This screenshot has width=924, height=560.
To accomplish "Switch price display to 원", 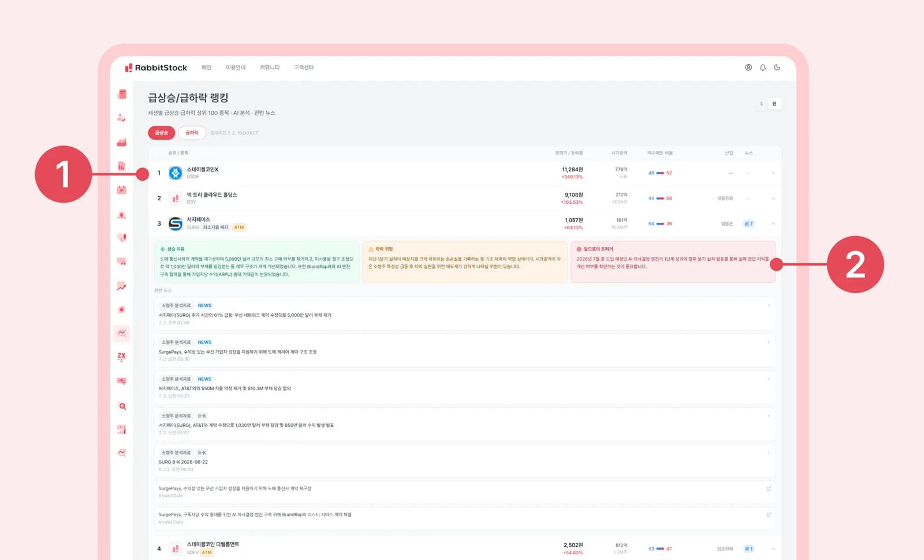I will tap(774, 104).
